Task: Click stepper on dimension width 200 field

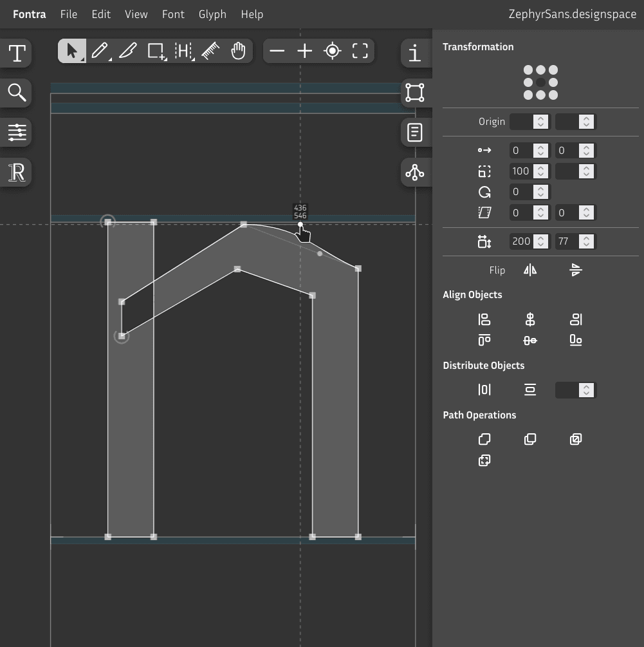Action: coord(541,241)
